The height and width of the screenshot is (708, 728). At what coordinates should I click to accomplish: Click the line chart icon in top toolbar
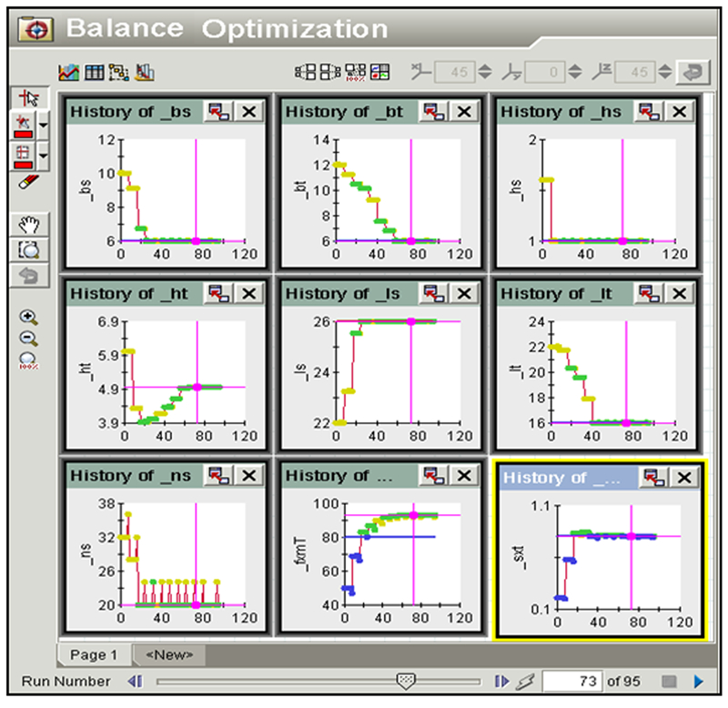(x=68, y=72)
